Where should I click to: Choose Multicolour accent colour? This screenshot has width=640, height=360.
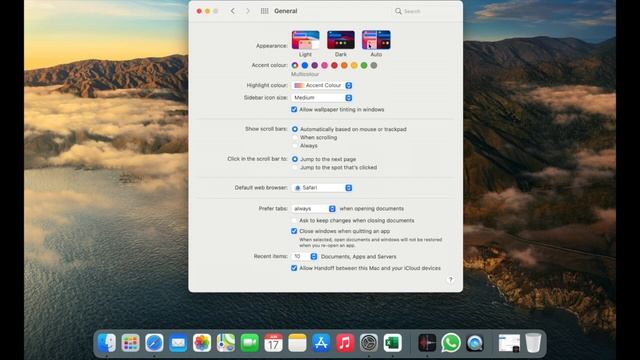pyautogui.click(x=295, y=65)
